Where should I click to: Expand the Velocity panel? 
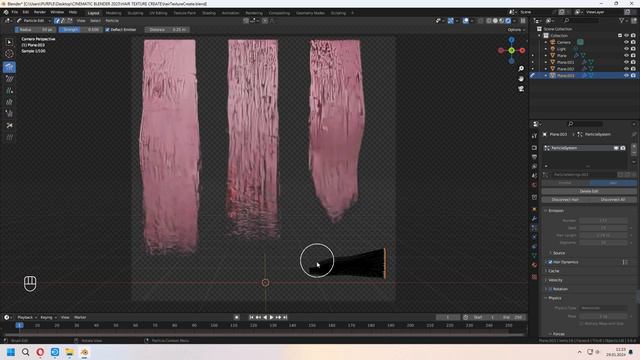pos(555,280)
